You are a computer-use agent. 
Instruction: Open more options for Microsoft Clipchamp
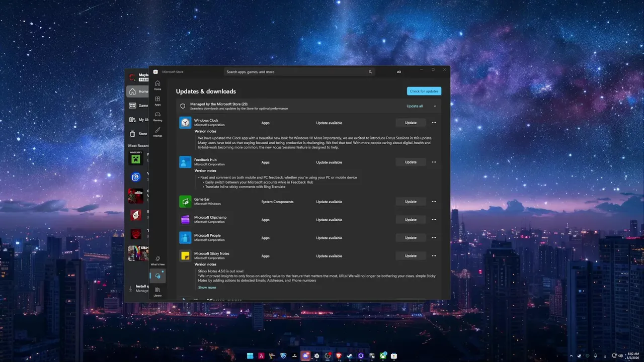(x=434, y=220)
